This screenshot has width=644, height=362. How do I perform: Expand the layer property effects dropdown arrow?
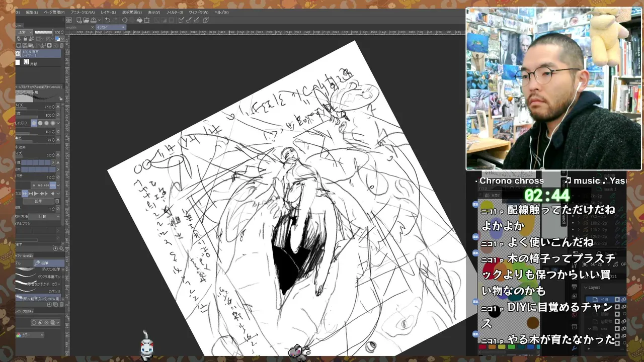[58, 322]
